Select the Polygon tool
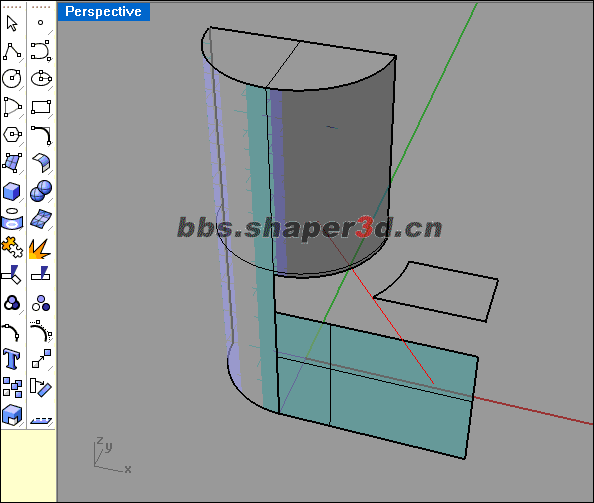This screenshot has height=503, width=594. pos(12,134)
